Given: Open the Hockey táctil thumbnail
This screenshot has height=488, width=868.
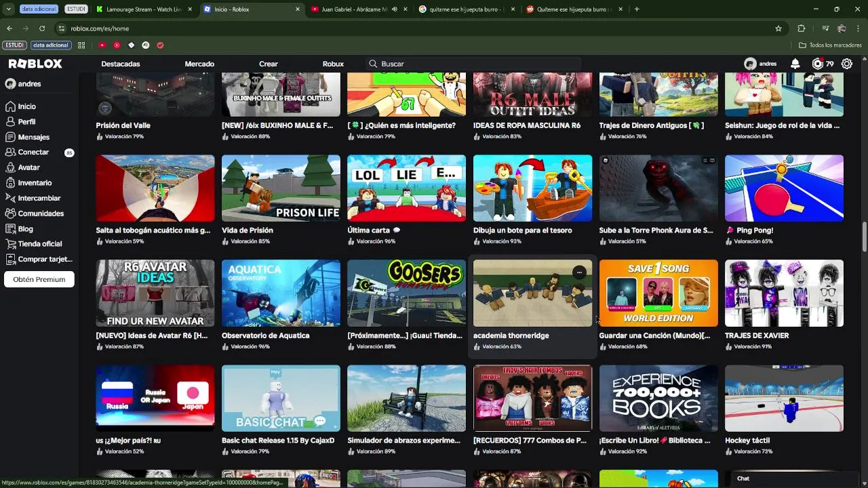Looking at the screenshot, I should coord(784,399).
